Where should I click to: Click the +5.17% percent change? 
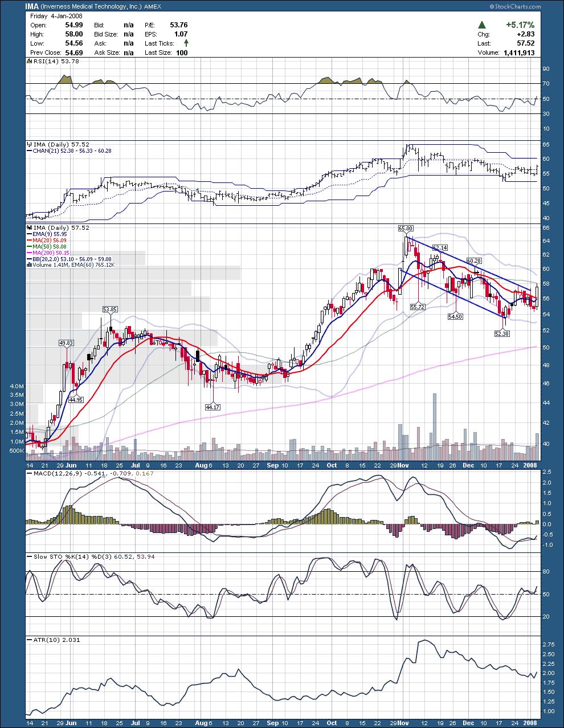point(520,25)
